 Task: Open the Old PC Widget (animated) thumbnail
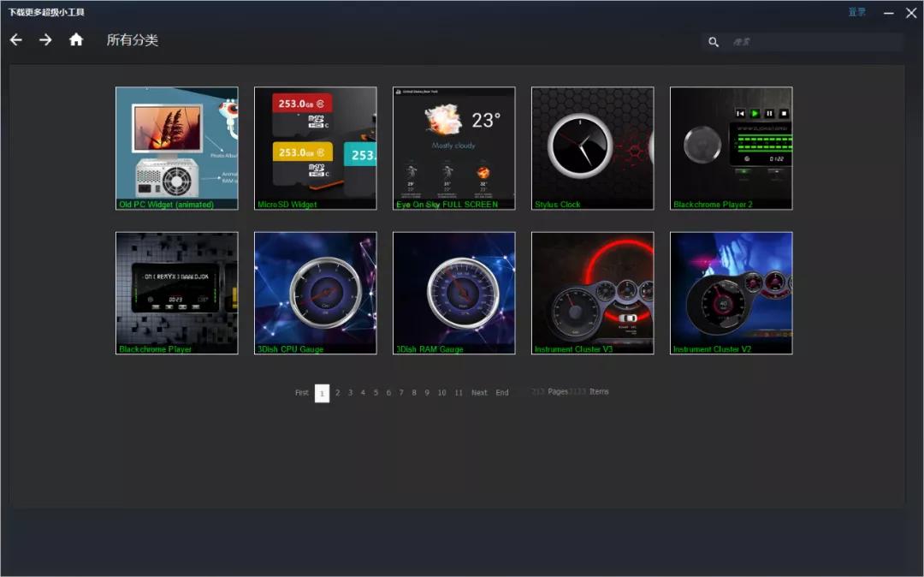tap(177, 147)
